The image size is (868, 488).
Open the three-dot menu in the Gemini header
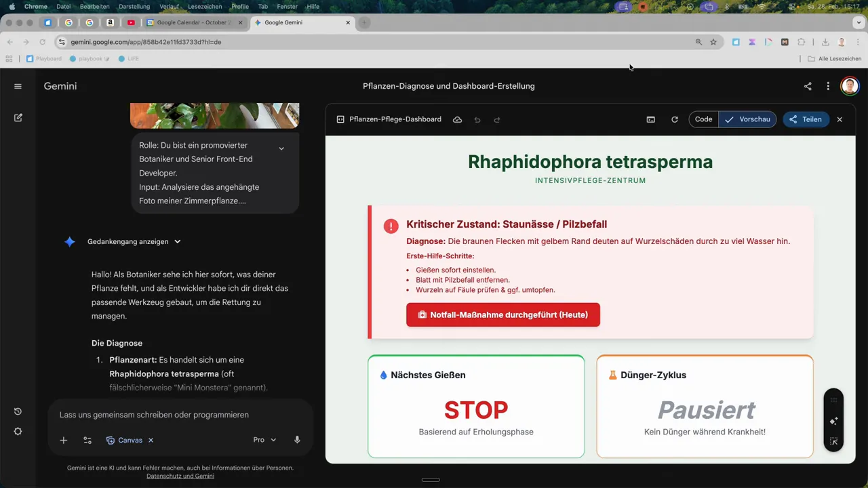click(x=828, y=86)
